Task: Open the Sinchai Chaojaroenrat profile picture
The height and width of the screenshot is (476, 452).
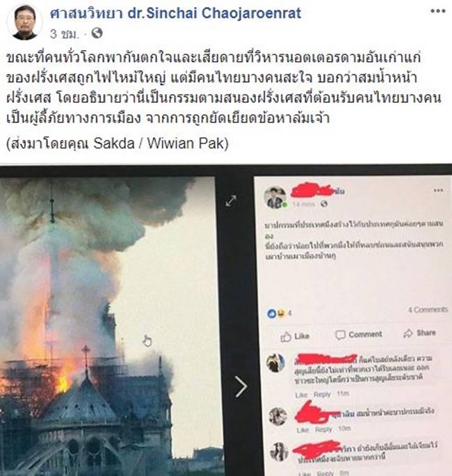Action: point(25,22)
